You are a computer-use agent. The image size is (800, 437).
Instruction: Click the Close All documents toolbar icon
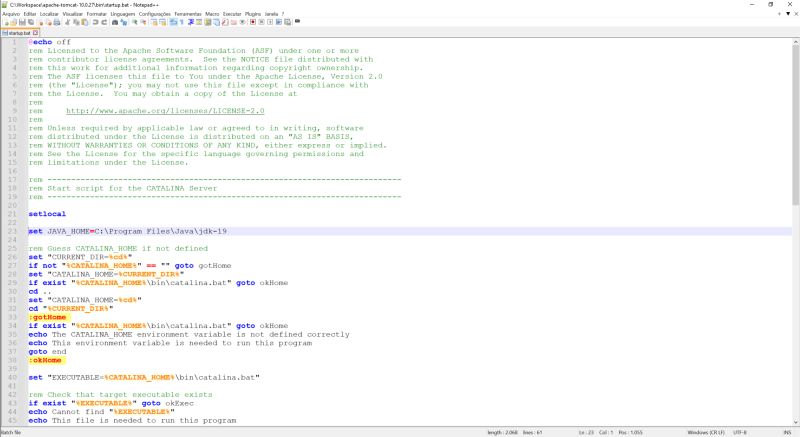[49, 22]
